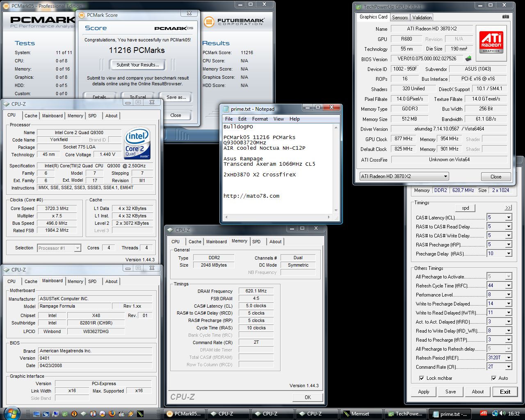The width and height of the screenshot is (525, 420).
Task: Open ATI Radeon HD 3870 X2 card dropdown
Action: click(x=404, y=176)
